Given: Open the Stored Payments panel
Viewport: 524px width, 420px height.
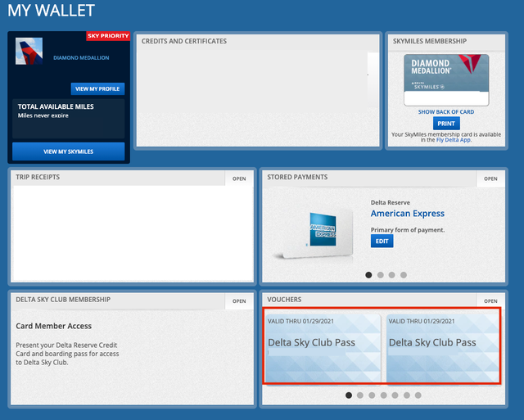Looking at the screenshot, I should click(x=490, y=178).
